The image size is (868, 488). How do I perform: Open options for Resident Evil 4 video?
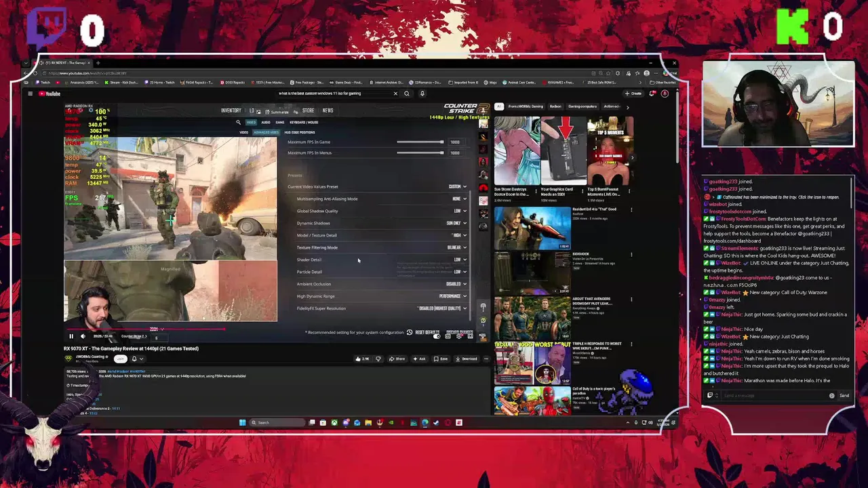coord(631,210)
